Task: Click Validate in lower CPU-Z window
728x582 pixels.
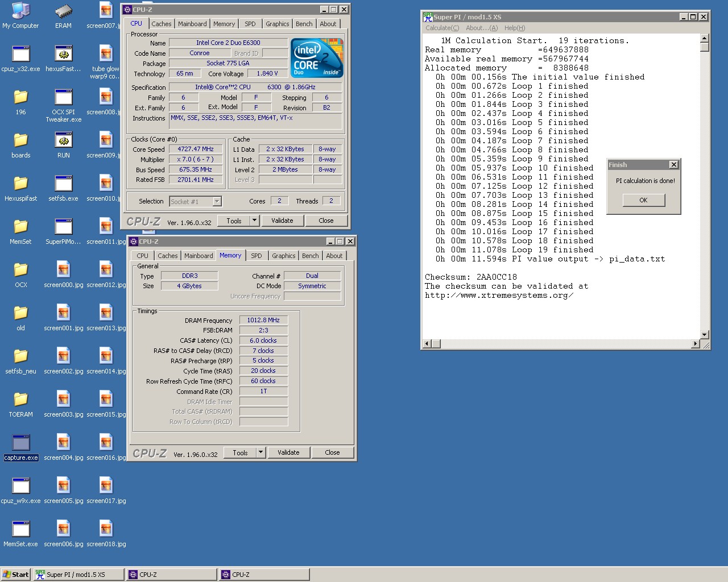Action: tap(288, 452)
